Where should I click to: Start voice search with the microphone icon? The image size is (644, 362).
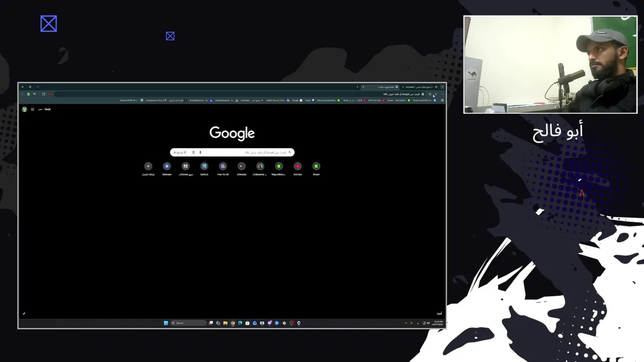[200, 152]
